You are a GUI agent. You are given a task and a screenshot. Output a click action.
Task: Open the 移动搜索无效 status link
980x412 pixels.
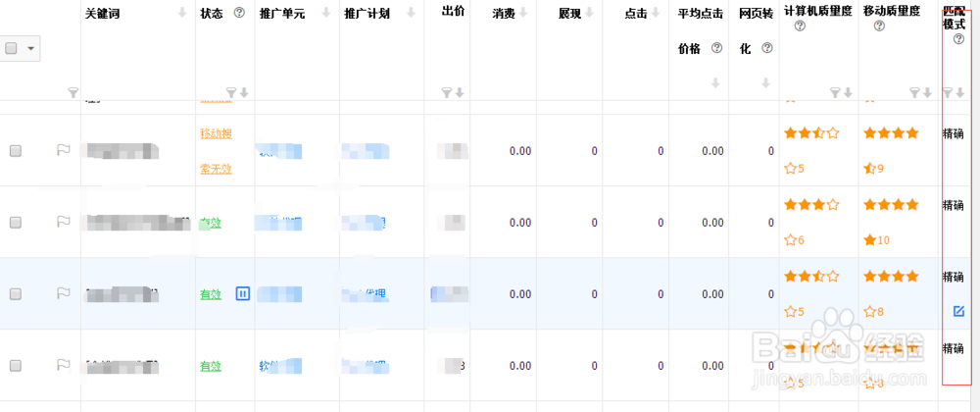pyautogui.click(x=217, y=151)
